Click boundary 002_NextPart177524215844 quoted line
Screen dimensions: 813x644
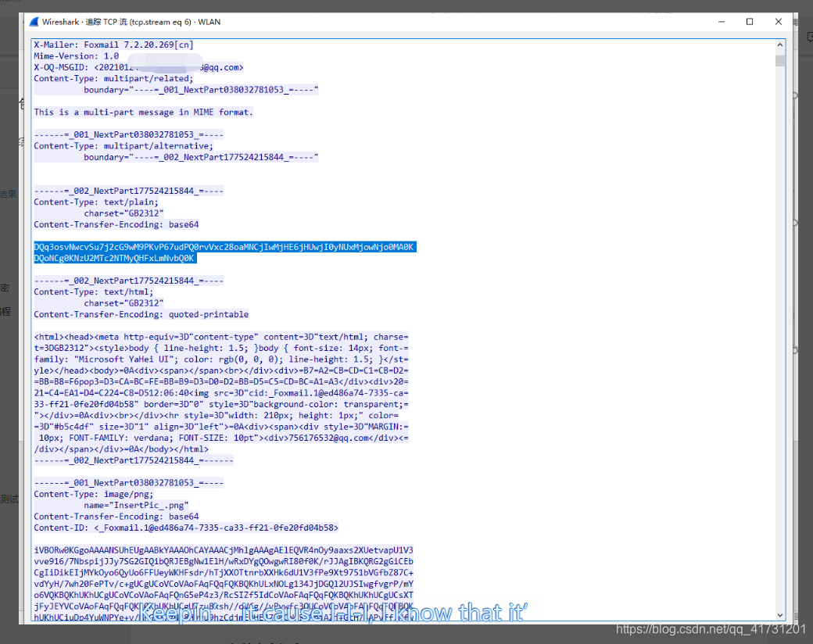pyautogui.click(x=201, y=157)
